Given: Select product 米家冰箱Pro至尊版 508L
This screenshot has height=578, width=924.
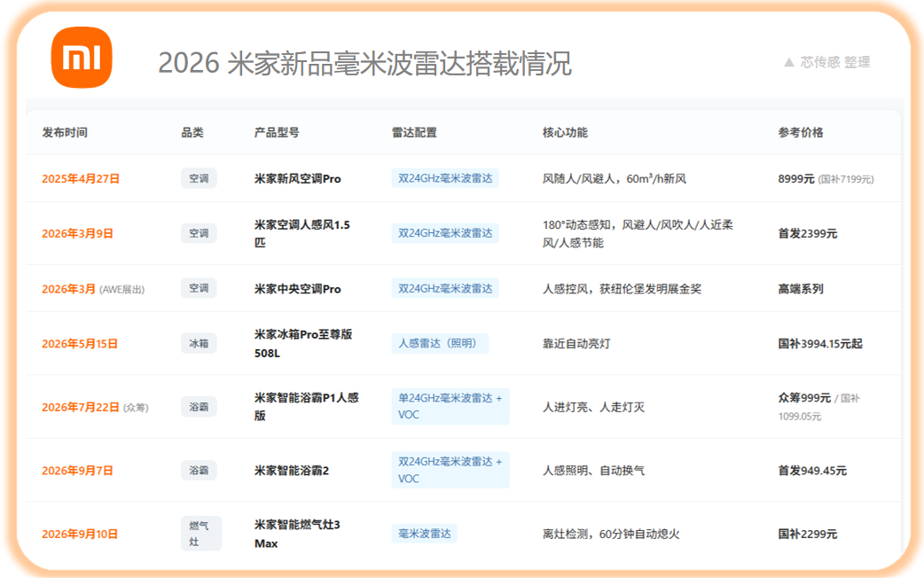Looking at the screenshot, I should point(303,343).
